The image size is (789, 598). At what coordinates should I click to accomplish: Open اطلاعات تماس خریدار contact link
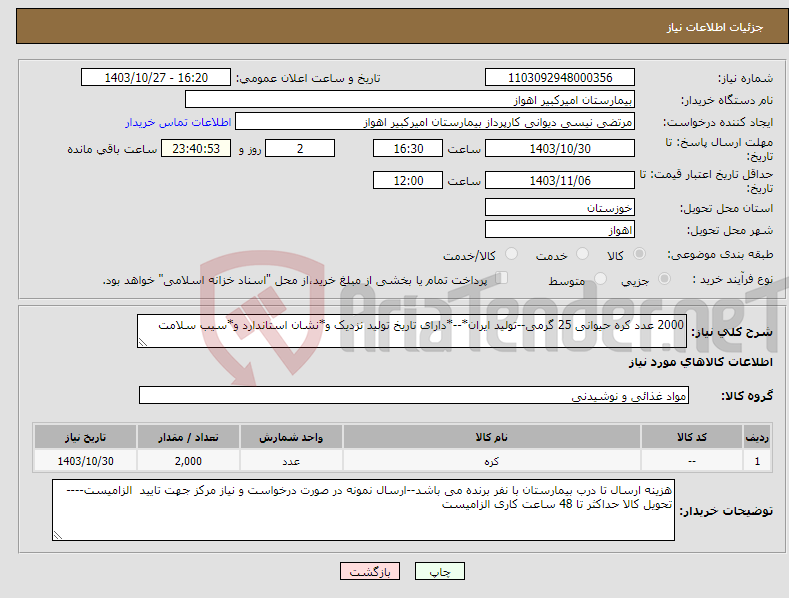coord(178,122)
